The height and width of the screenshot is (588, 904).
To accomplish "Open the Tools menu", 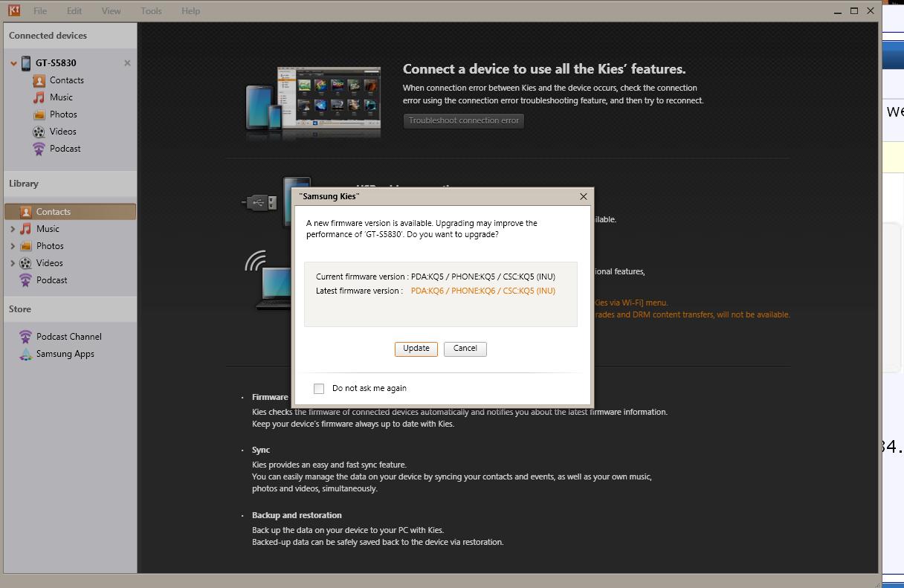I will (x=151, y=11).
